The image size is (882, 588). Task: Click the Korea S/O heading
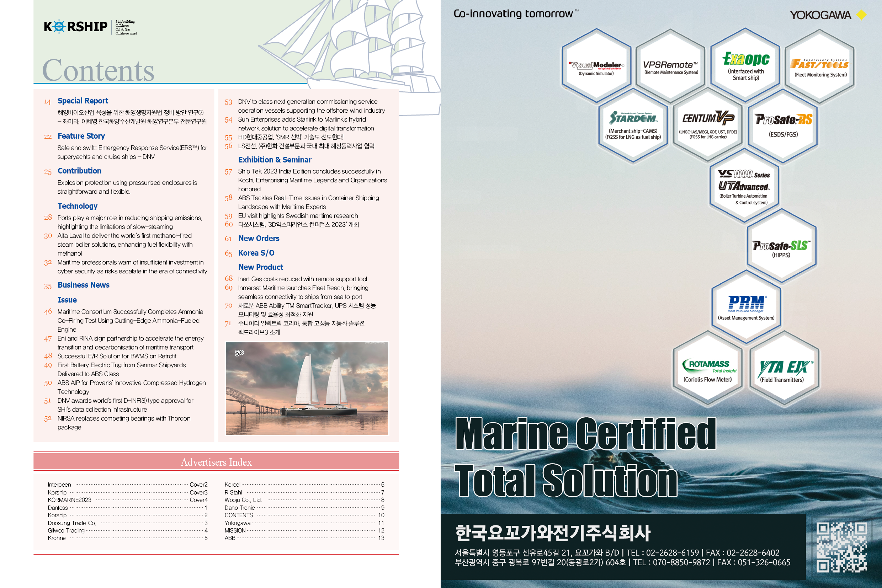[x=256, y=253]
